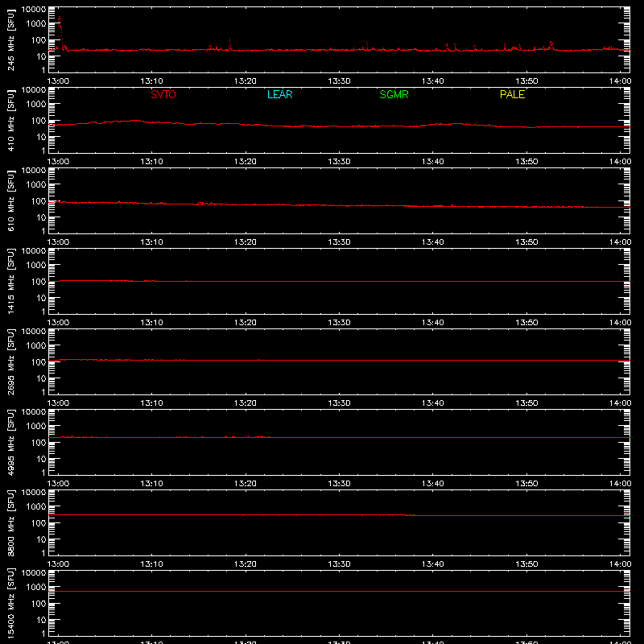
Task: Click 13:20 tick label below 8800 MHz panel
Action: point(246,564)
